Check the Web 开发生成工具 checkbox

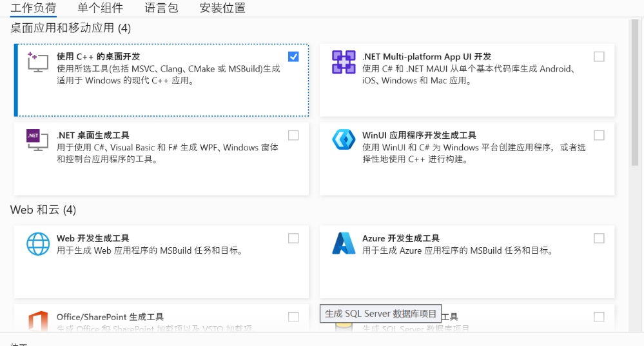coord(293,238)
